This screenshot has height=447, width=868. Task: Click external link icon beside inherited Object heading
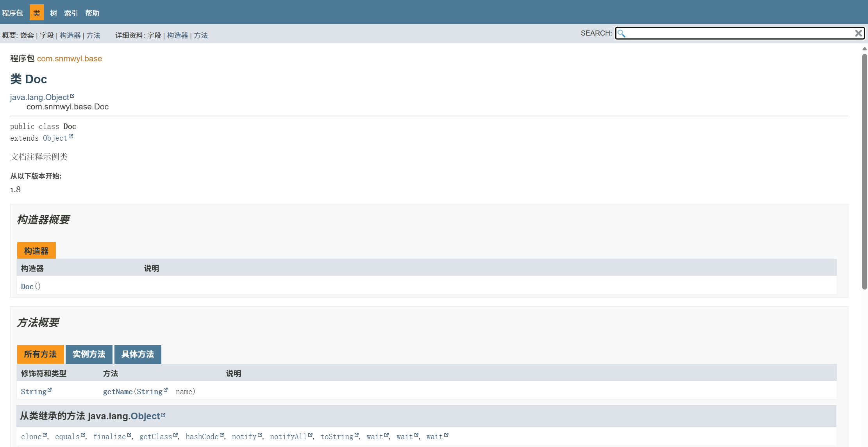click(x=163, y=415)
